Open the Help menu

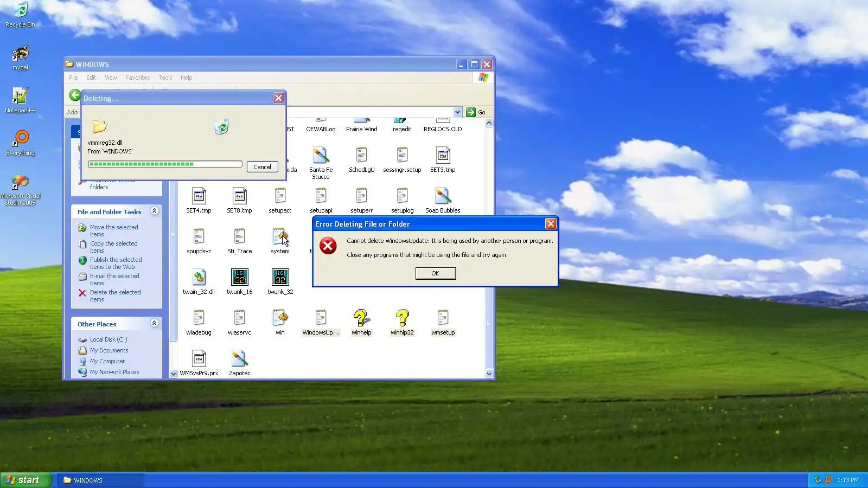point(186,78)
